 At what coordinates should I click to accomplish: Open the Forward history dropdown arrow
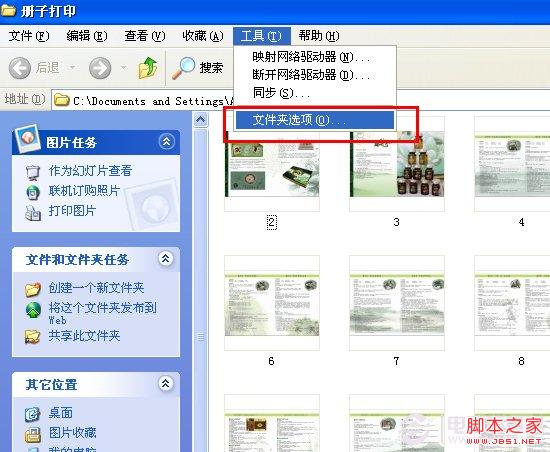click(x=123, y=67)
